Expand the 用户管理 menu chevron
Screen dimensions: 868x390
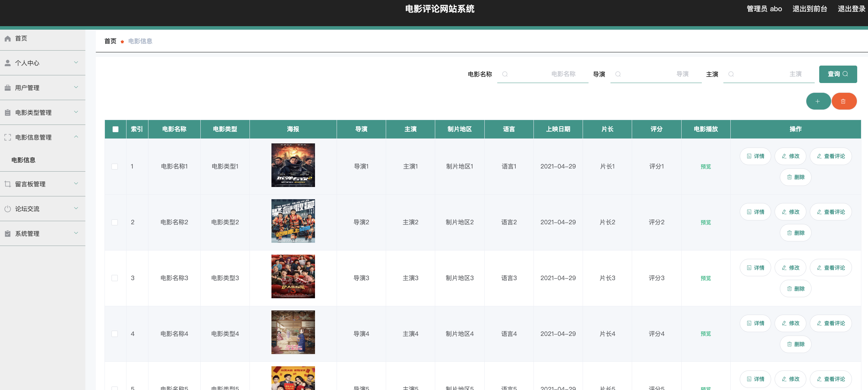(76, 88)
